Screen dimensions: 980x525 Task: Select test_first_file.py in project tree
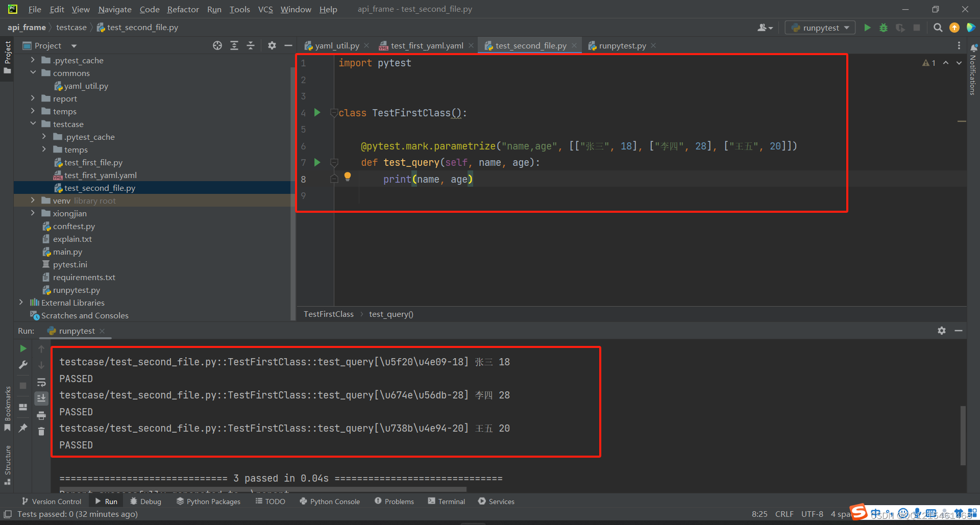point(88,162)
